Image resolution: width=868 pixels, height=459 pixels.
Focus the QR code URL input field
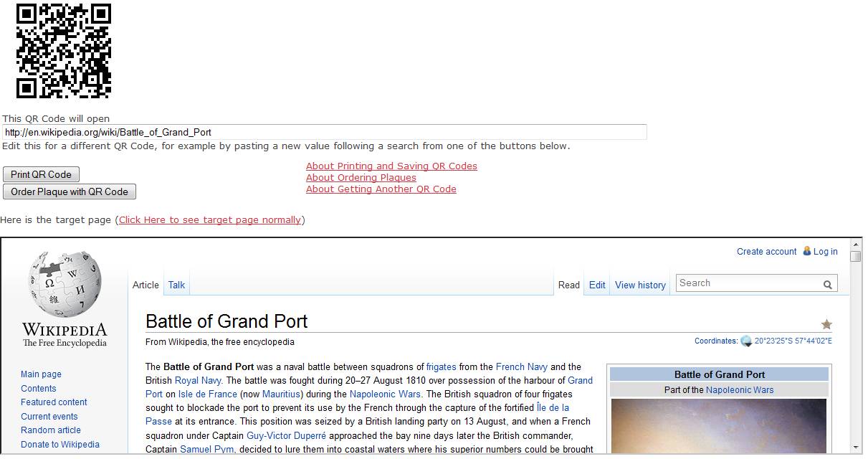click(x=325, y=132)
